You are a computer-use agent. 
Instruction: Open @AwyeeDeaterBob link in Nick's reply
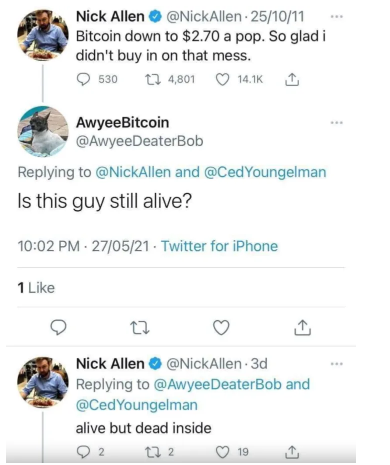pyautogui.click(x=217, y=384)
